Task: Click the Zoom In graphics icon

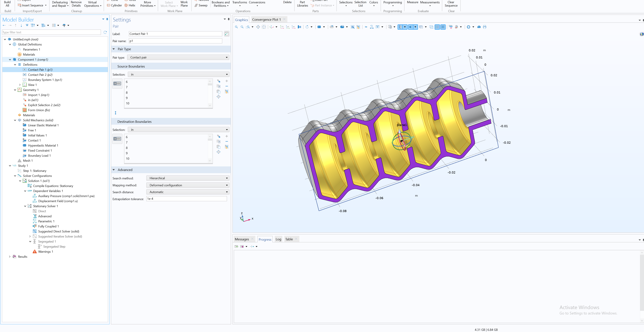Action: tap(236, 27)
